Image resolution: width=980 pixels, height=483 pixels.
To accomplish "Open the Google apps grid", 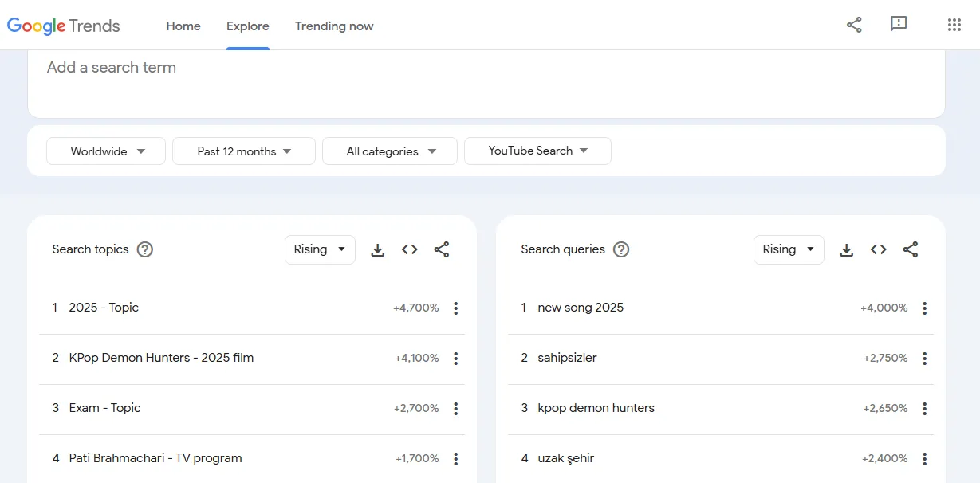I will (x=954, y=25).
